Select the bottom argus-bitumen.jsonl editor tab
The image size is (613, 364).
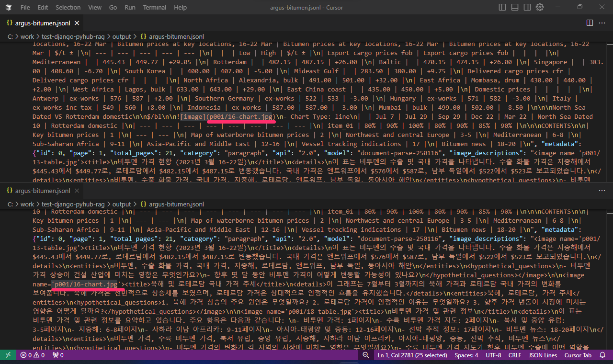tap(42, 191)
